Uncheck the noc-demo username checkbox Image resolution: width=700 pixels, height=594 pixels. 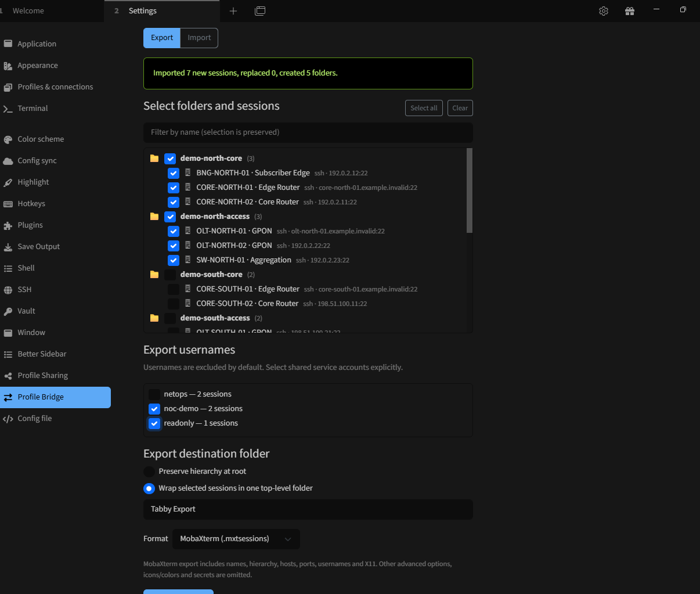pyautogui.click(x=154, y=409)
